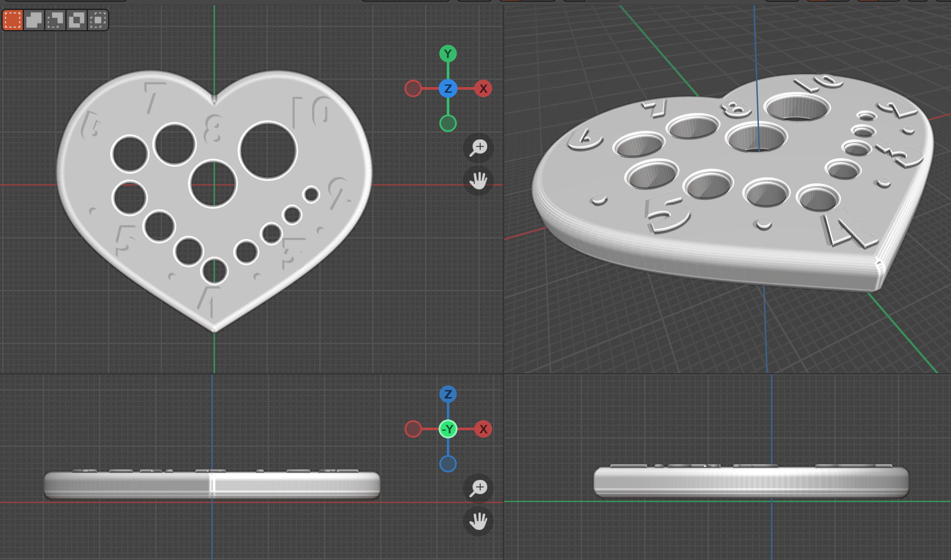Viewport: 951px width, 560px height.
Task: Click zoom magnifier icon in front view
Action: (x=478, y=488)
